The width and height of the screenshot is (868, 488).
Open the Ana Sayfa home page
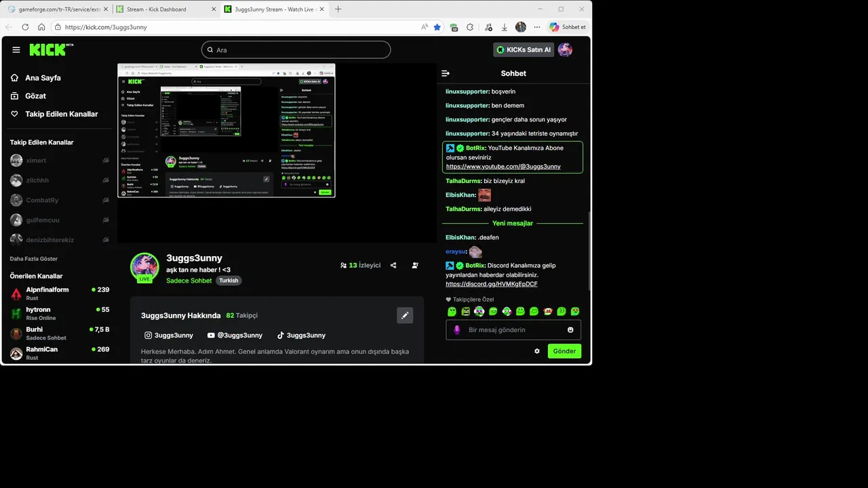click(36, 78)
